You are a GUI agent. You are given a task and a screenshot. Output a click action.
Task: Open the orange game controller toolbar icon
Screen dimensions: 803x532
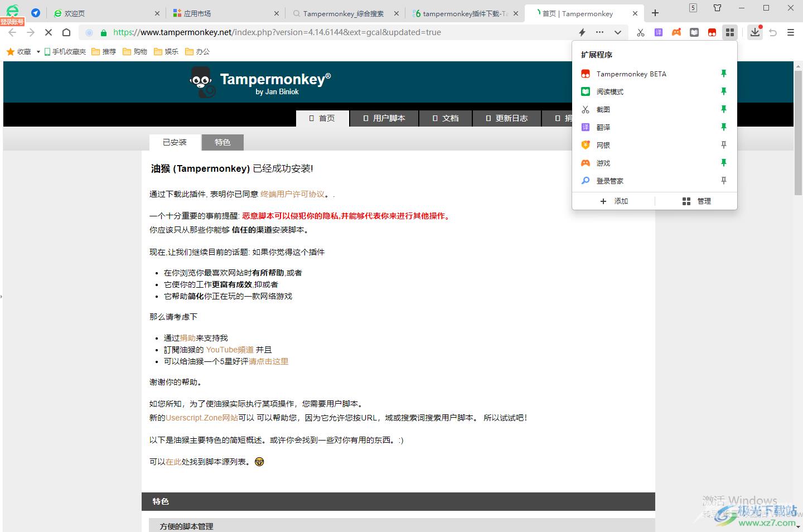676,32
